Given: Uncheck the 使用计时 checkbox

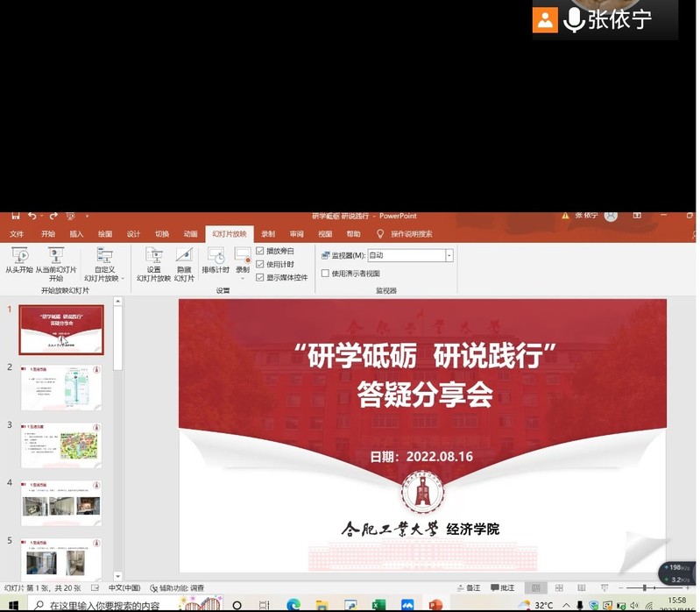Looking at the screenshot, I should [x=260, y=264].
